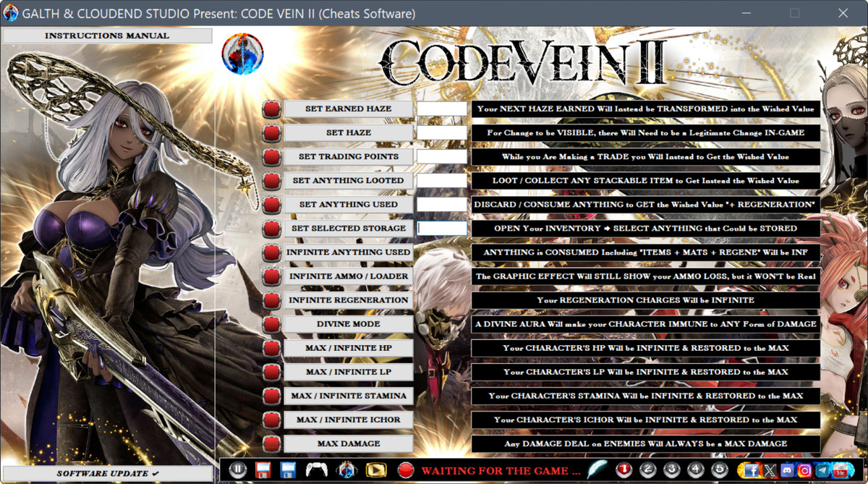Click the white feather icon

[597, 470]
